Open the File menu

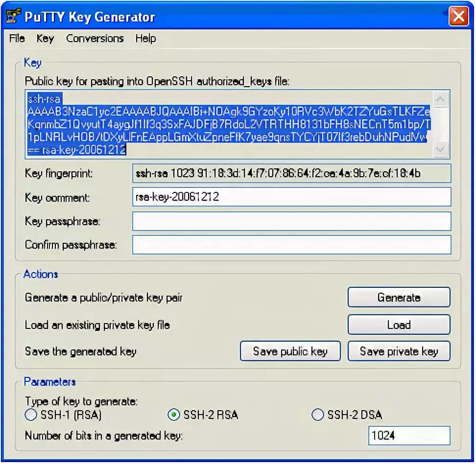point(17,39)
